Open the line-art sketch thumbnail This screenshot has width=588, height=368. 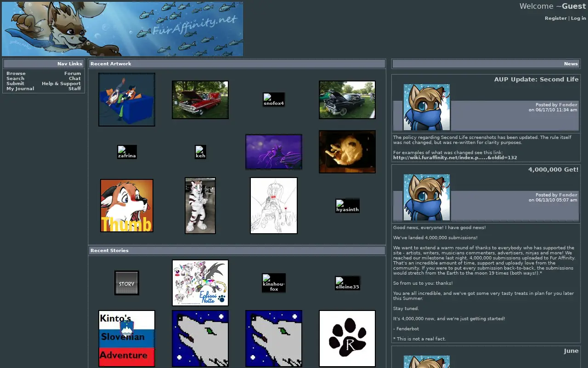coord(274,206)
